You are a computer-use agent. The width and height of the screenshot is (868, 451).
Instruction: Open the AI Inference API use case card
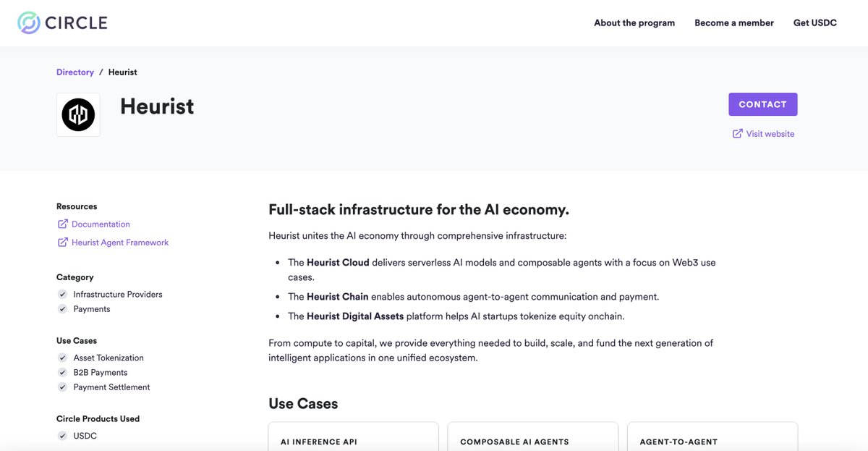pos(354,437)
